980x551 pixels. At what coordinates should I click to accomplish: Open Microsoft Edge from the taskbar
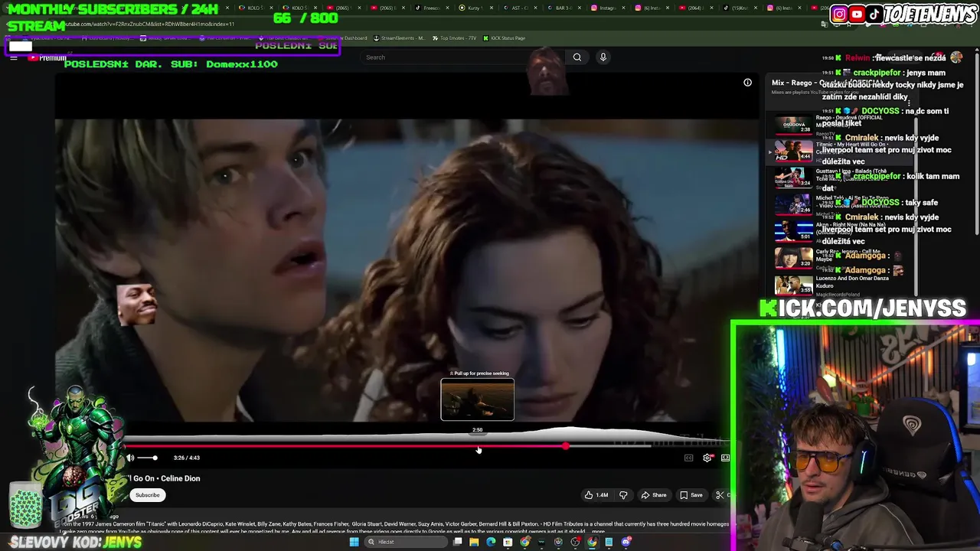click(x=491, y=542)
